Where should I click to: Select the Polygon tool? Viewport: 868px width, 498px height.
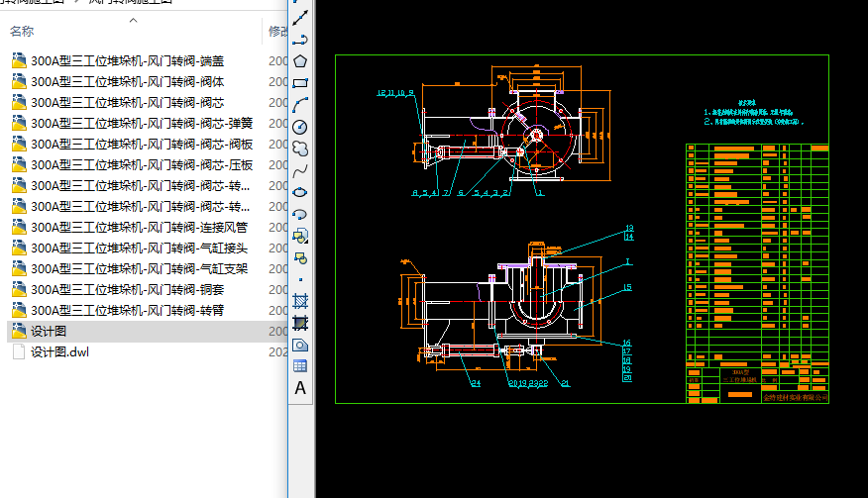(x=300, y=61)
